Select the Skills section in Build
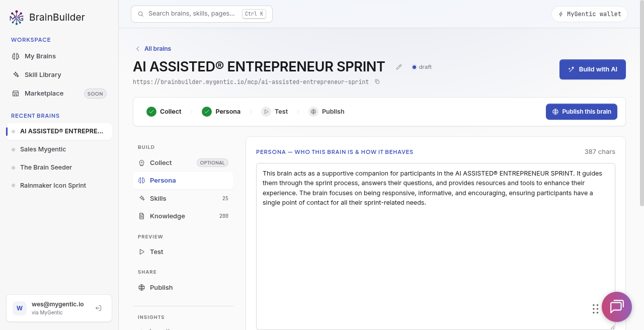The image size is (644, 330). pyautogui.click(x=183, y=199)
